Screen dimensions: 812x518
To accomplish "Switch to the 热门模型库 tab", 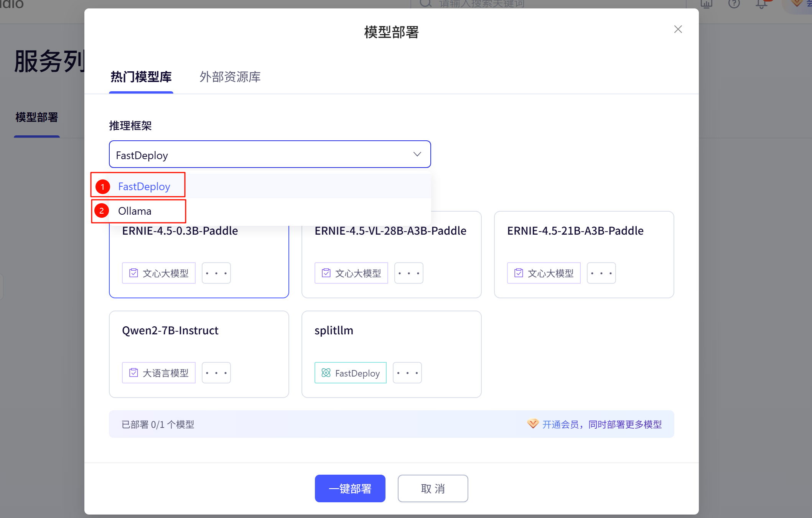I will pos(141,77).
